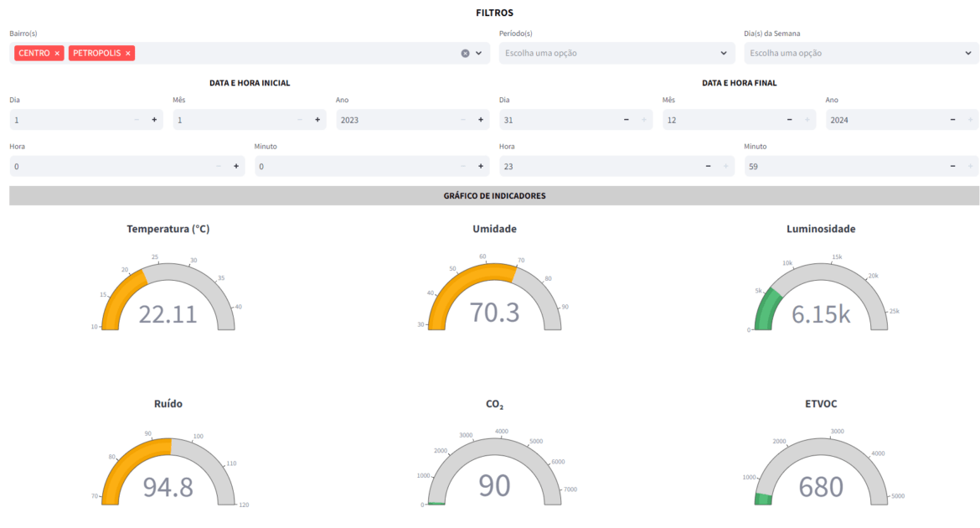
Task: Open the Dia(s) da Semana dropdown
Action: [861, 54]
